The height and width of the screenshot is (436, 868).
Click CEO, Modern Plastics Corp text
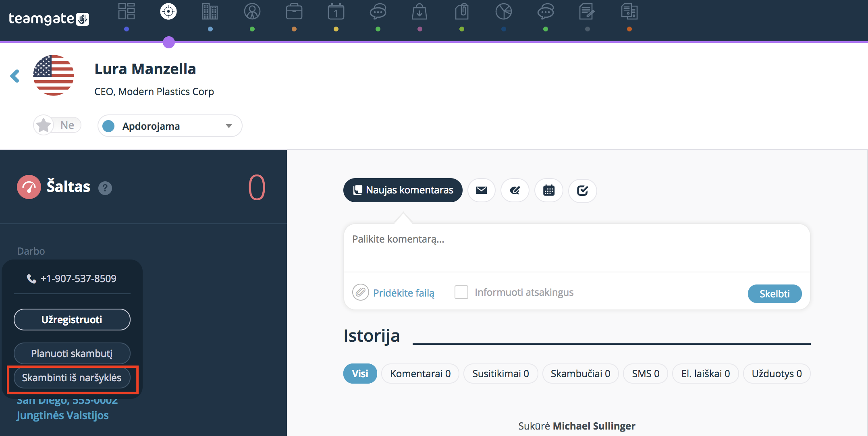point(154,91)
